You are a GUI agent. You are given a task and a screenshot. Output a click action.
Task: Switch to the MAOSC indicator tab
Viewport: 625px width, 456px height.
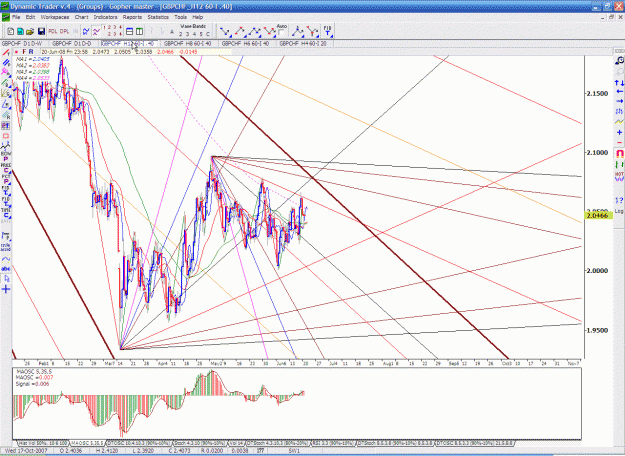click(x=87, y=443)
